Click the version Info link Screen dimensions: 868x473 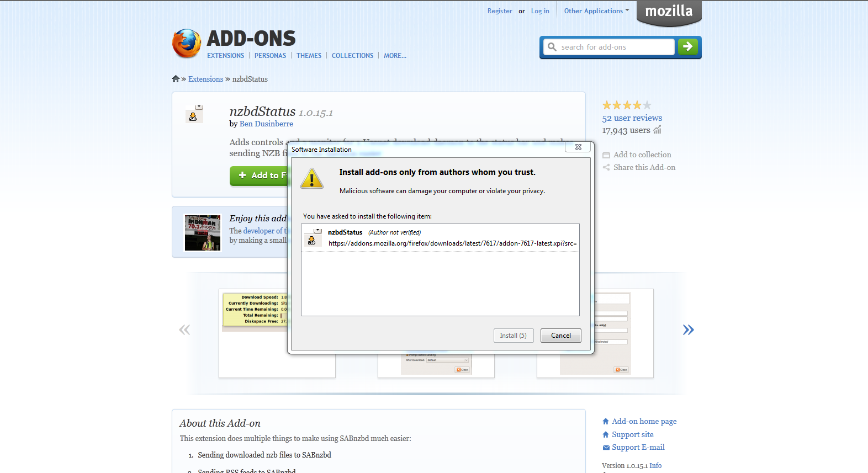[x=655, y=466]
